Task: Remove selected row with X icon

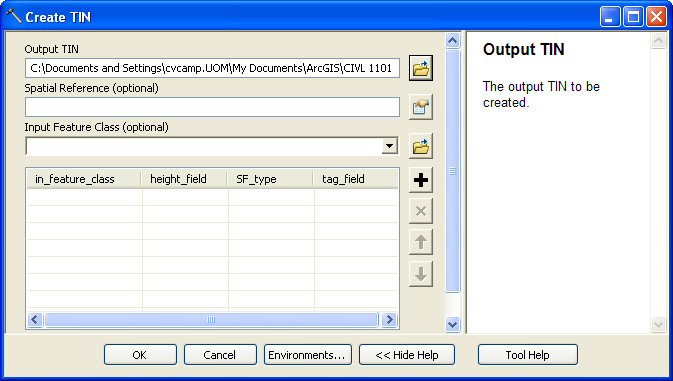Action: pyautogui.click(x=421, y=211)
